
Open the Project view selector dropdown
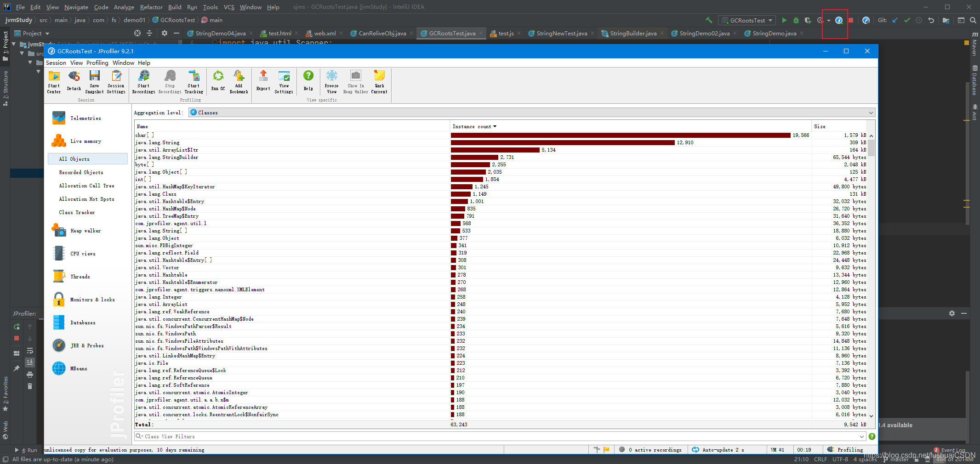tap(32, 34)
